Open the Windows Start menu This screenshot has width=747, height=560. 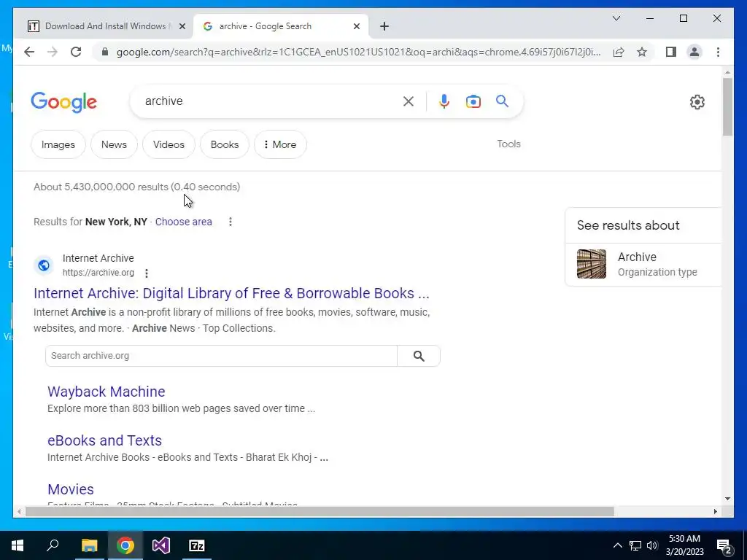coord(18,545)
